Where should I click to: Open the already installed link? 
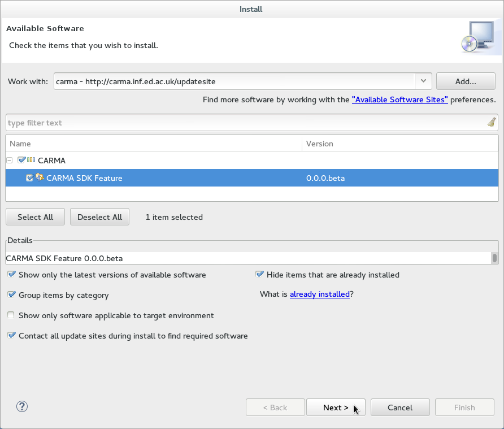319,294
